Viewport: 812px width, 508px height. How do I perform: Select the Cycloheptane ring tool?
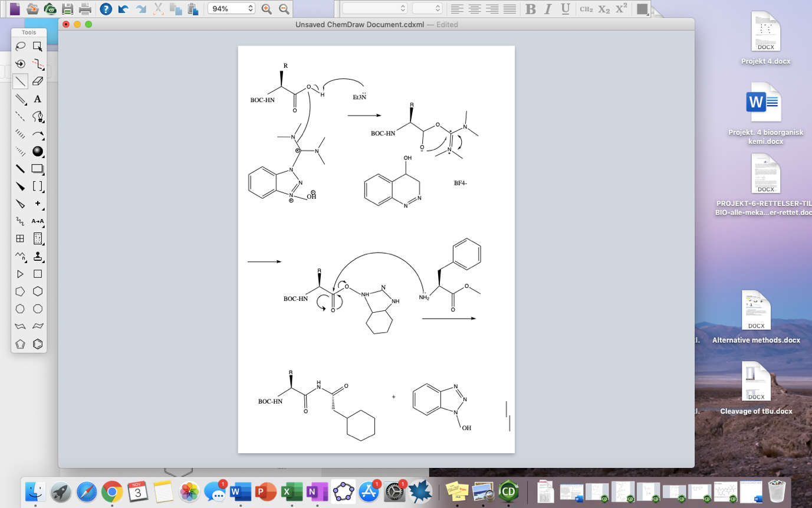[20, 309]
